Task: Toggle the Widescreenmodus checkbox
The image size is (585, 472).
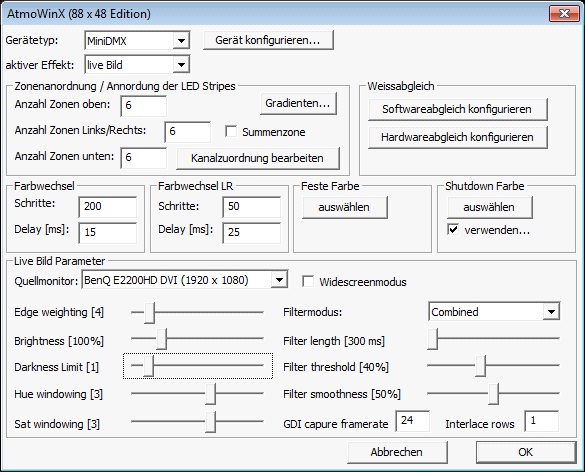Action: [x=308, y=281]
